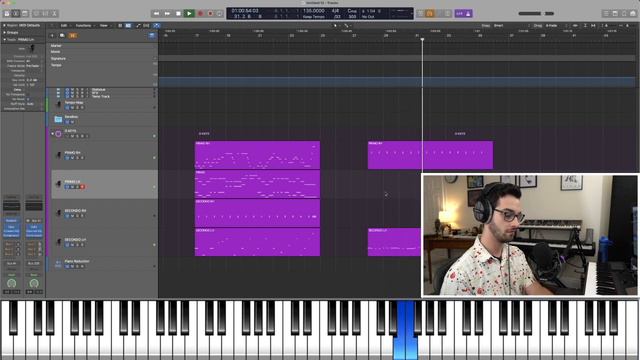Open the Browsers icon at far right
This screenshot has width=640, height=360.
[x=633, y=13]
